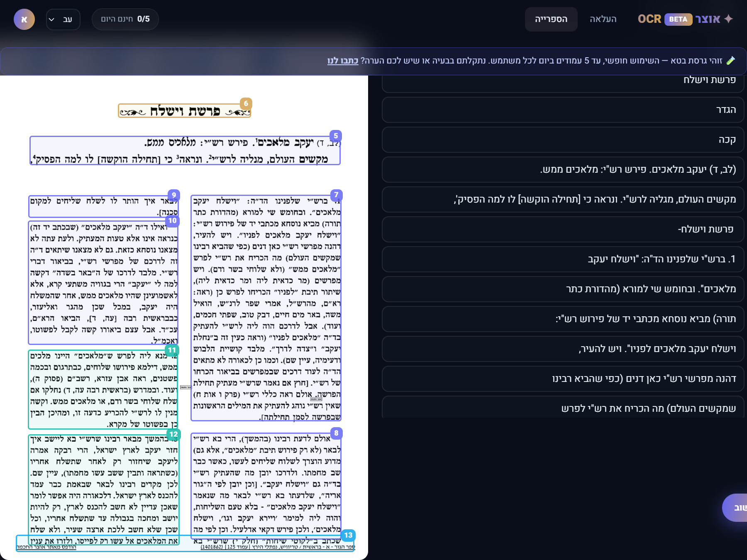Image resolution: width=747 pixels, height=560 pixels.
Task: Select region badge 5 on the scanned page
Action: (336, 136)
